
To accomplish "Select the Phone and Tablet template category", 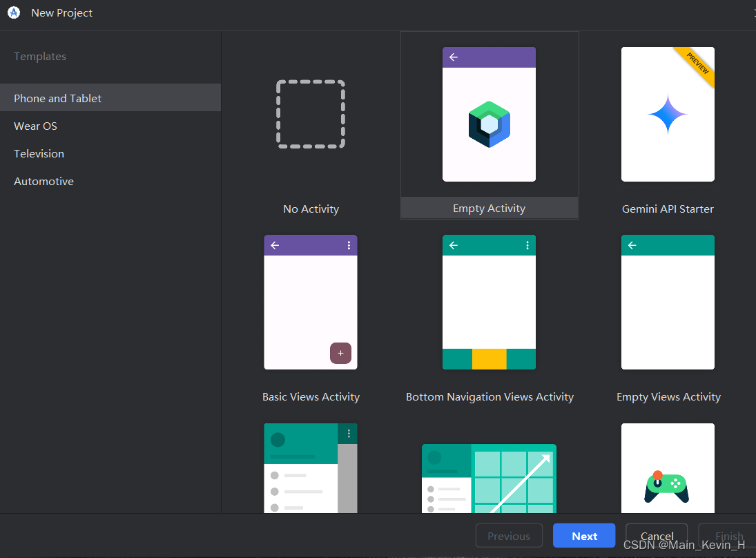I will (110, 98).
